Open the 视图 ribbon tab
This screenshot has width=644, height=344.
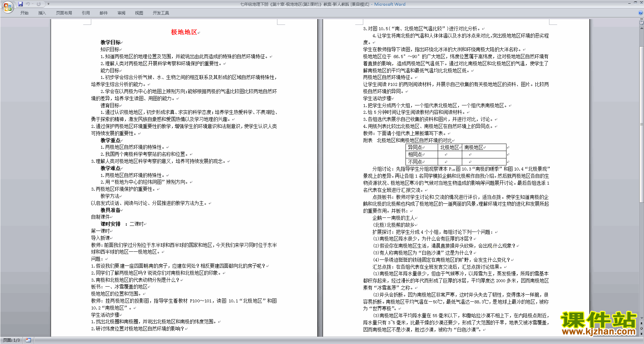(x=139, y=13)
